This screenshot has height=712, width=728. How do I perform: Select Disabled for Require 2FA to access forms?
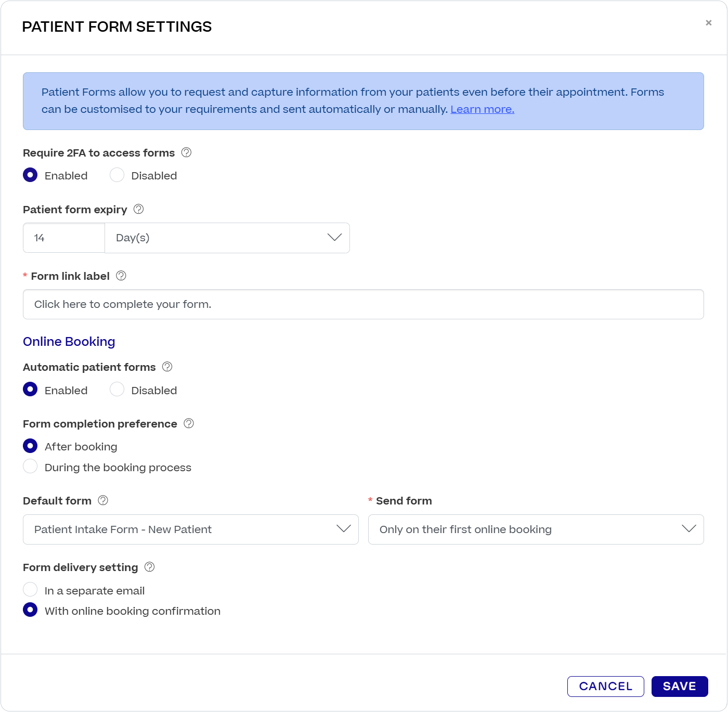(x=117, y=175)
